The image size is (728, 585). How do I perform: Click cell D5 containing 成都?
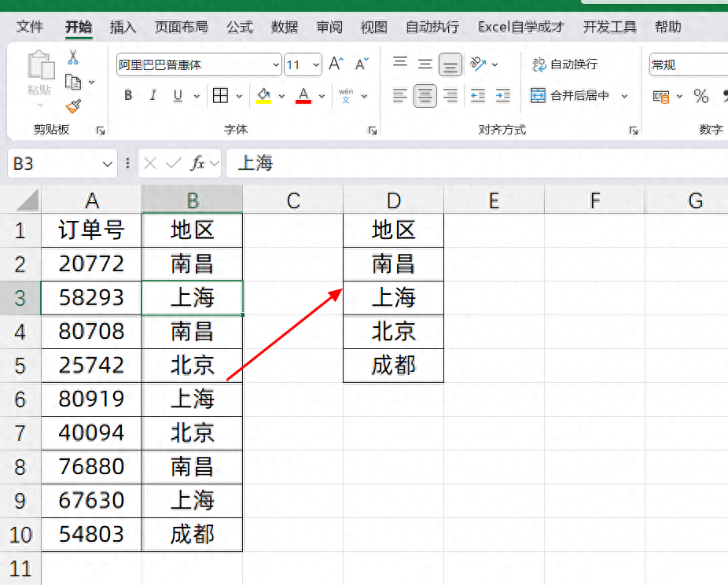[x=393, y=366]
